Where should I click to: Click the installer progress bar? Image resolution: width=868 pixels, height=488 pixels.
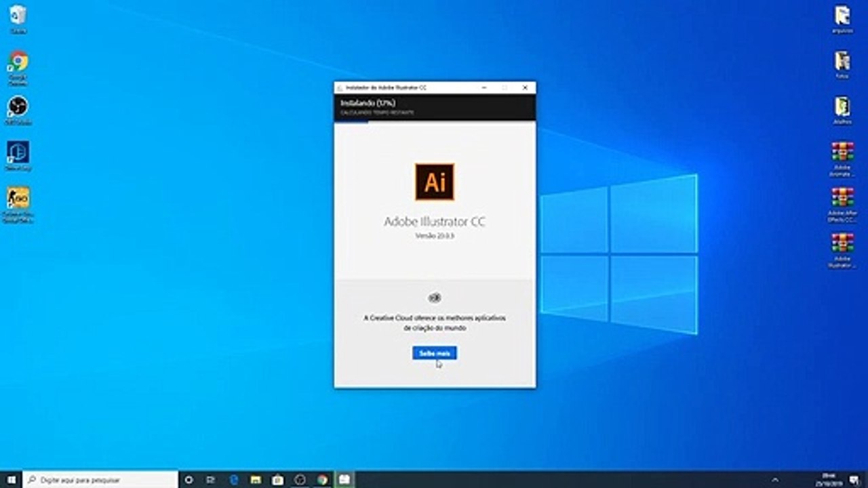pos(435,122)
